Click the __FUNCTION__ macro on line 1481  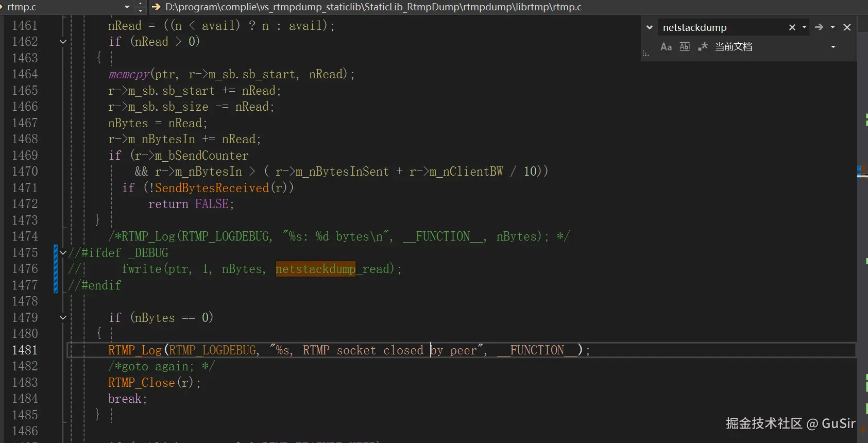click(x=537, y=350)
